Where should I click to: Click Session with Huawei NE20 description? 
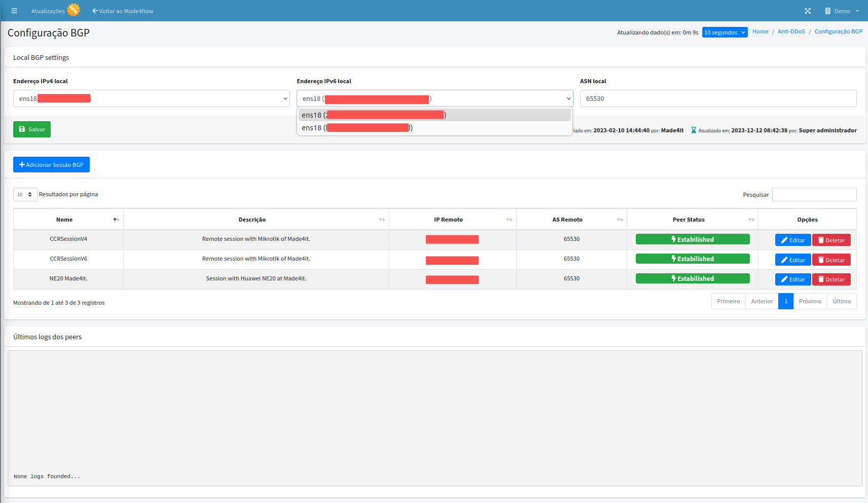pyautogui.click(x=256, y=278)
